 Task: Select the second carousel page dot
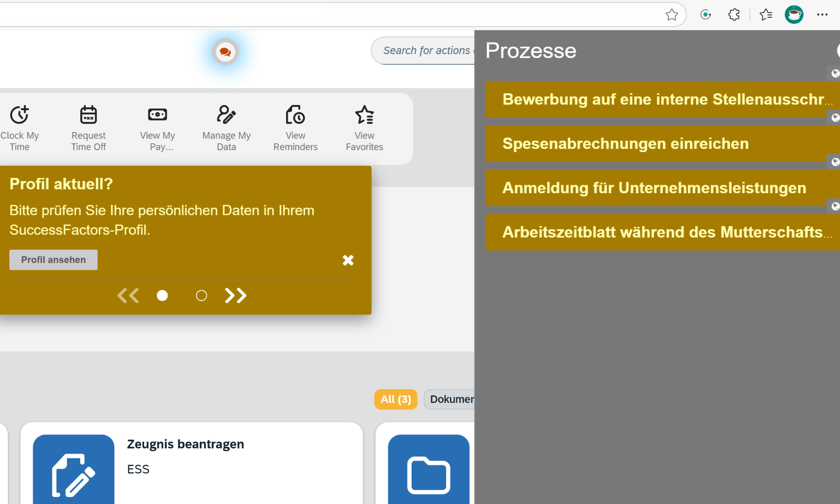click(201, 295)
